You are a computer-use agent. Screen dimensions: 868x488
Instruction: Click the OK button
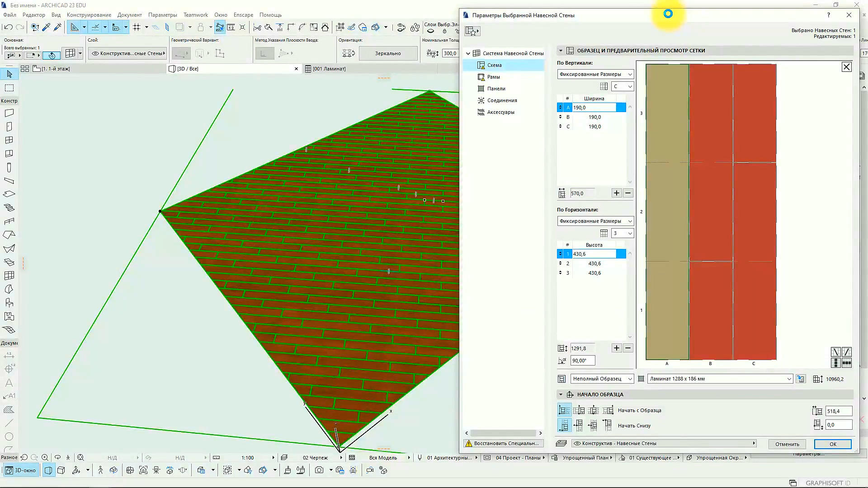[833, 444]
